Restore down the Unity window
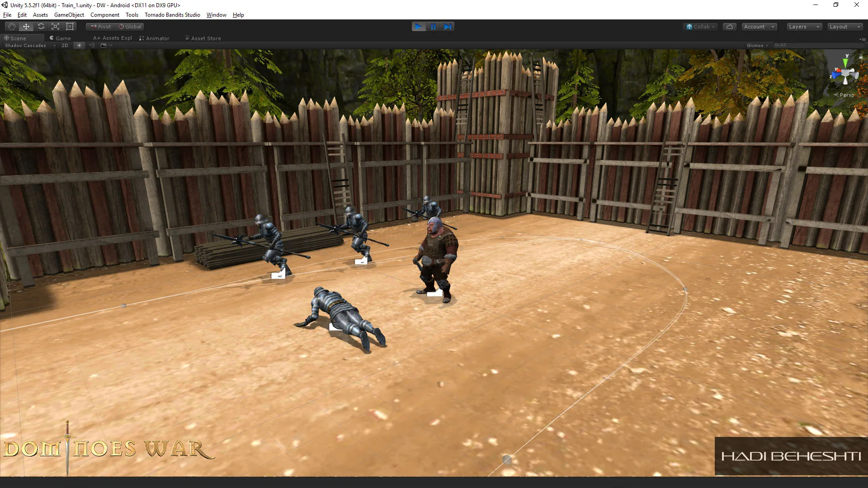The height and width of the screenshot is (488, 868). (x=836, y=5)
